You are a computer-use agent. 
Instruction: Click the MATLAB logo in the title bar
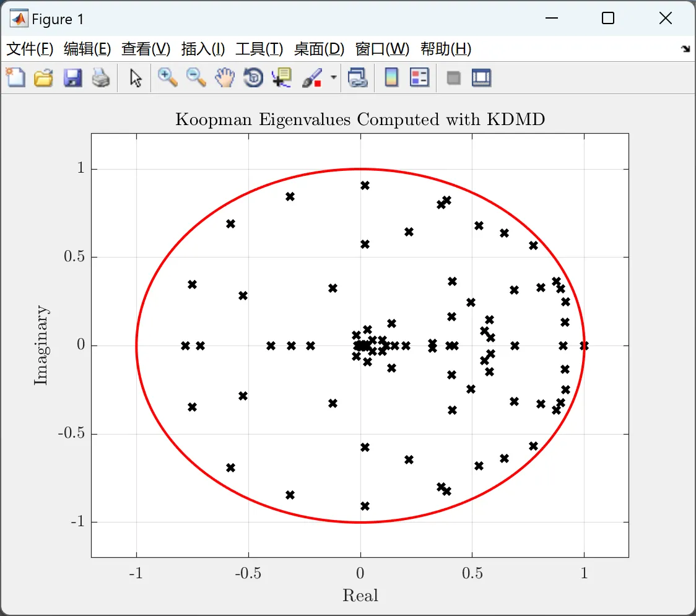coord(19,18)
